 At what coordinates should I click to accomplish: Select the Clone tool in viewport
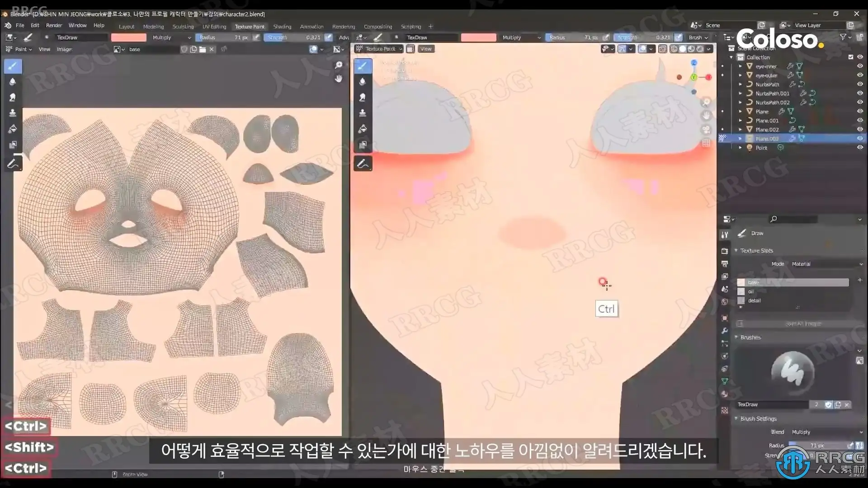click(362, 113)
